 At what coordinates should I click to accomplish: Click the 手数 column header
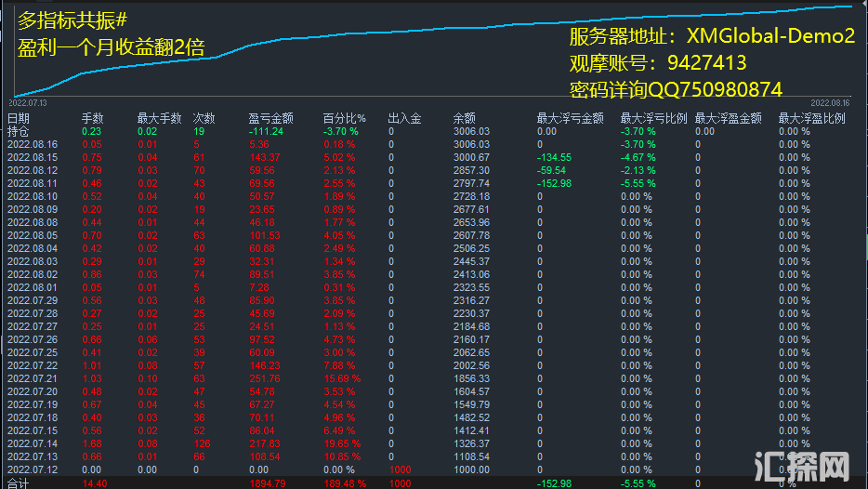(92, 119)
